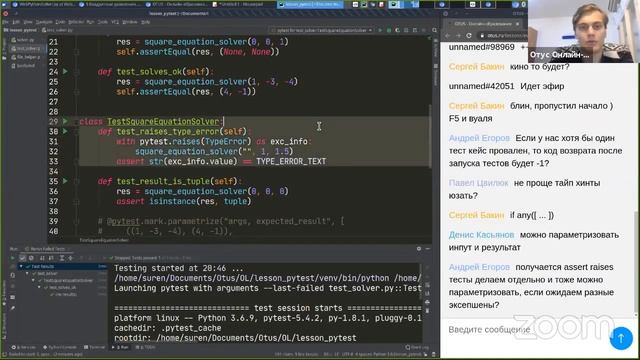Screen dimensions: 640x360
Task: Click the chat panel vertical scrollbar
Action: coord(637,261)
